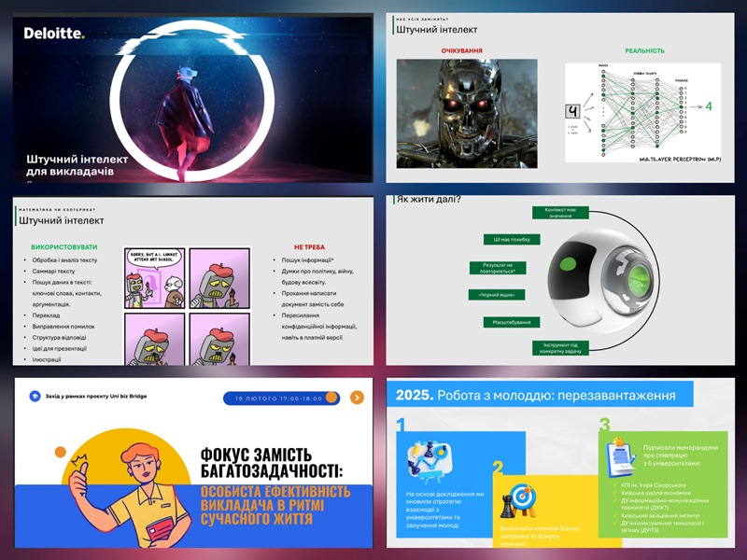This screenshot has width=747, height=560.
Task: Click the thumbs-up hand of the illustrated teacher
Action: 80,476
